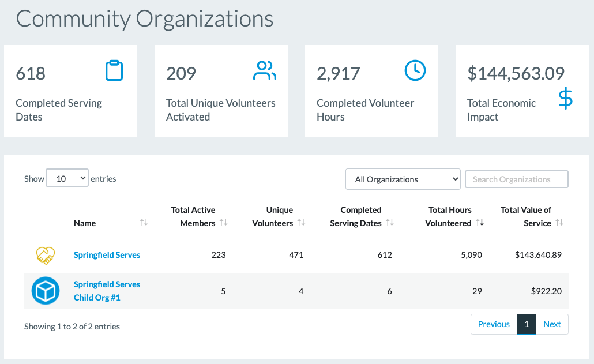Viewport: 594px width, 364px height.
Task: Click the Springfield Serves handshake heart logo
Action: [46, 256]
